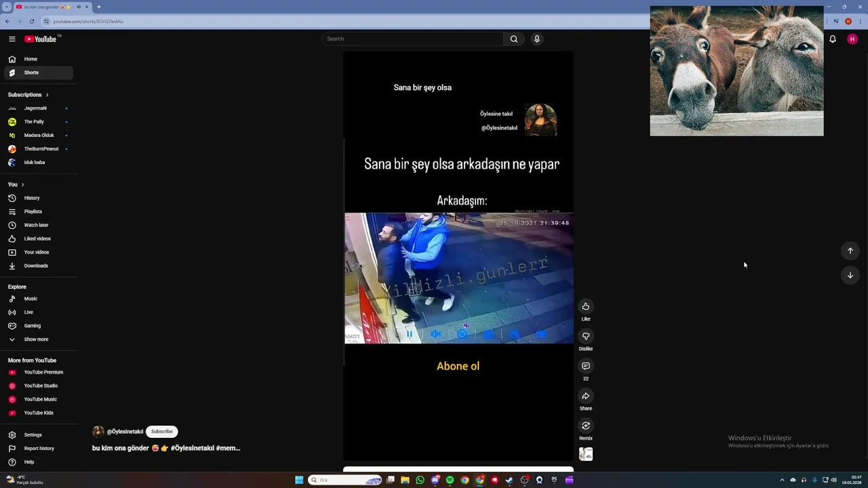The height and width of the screenshot is (488, 868).
Task: Click the search magnifier button
Action: 514,39
